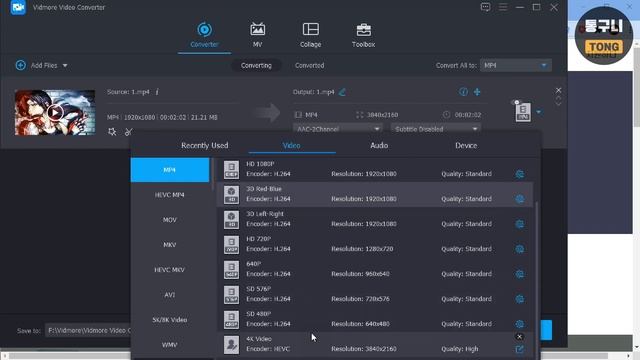Show the Converting list
The width and height of the screenshot is (640, 360).
256,65
